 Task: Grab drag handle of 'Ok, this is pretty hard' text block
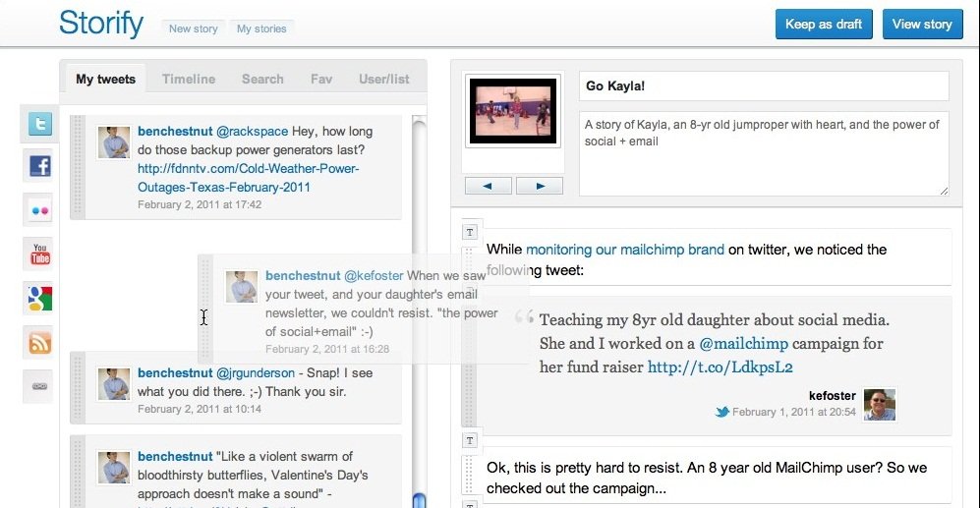[x=470, y=475]
